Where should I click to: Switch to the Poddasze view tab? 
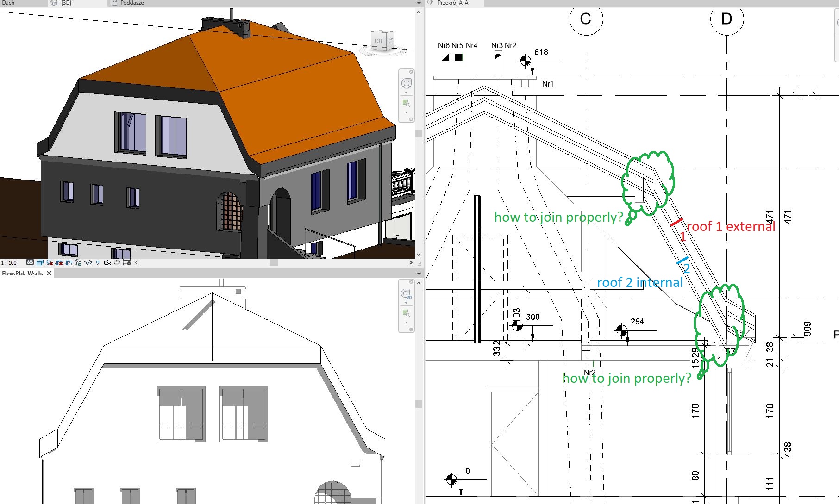click(131, 3)
